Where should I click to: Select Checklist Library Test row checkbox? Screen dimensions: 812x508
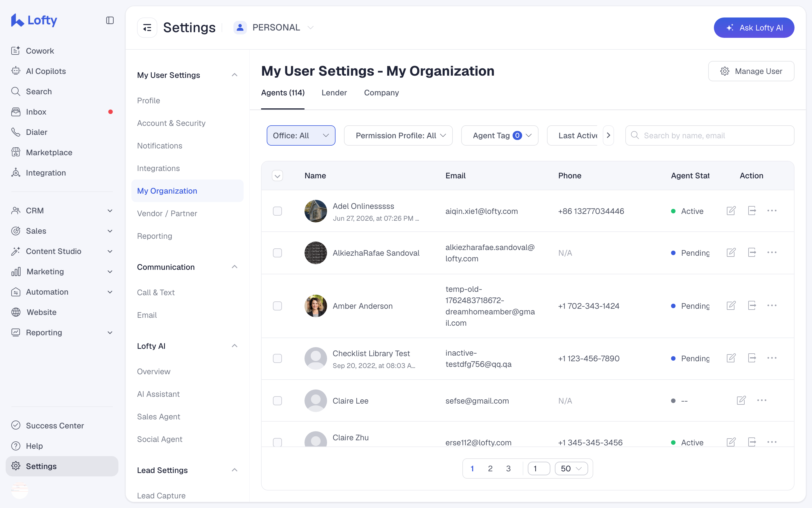(x=277, y=358)
